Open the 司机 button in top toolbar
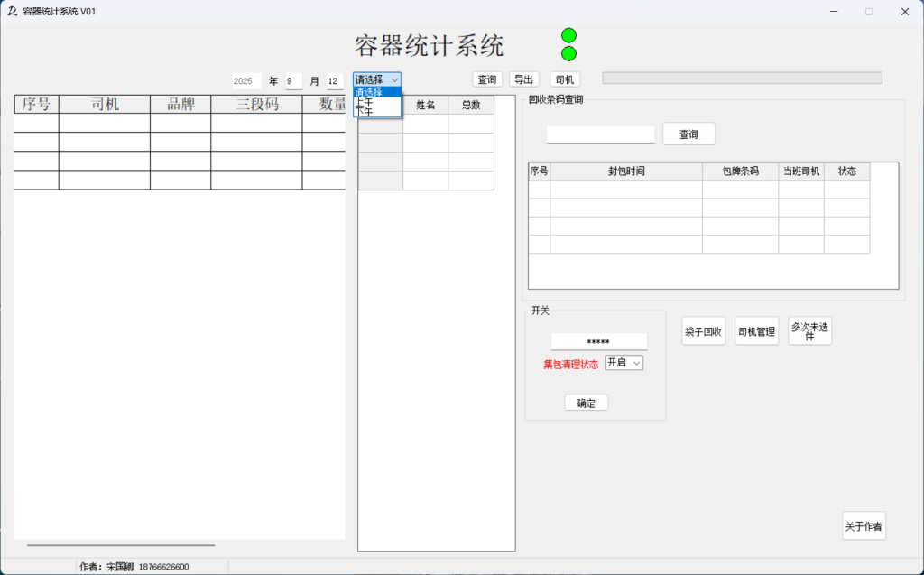This screenshot has height=575, width=924. [x=565, y=79]
